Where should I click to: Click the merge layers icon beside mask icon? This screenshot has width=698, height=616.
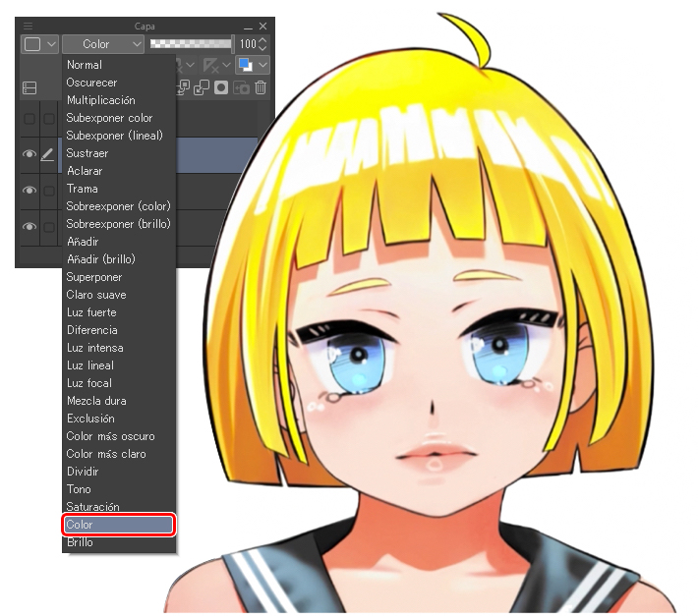pyautogui.click(x=203, y=87)
